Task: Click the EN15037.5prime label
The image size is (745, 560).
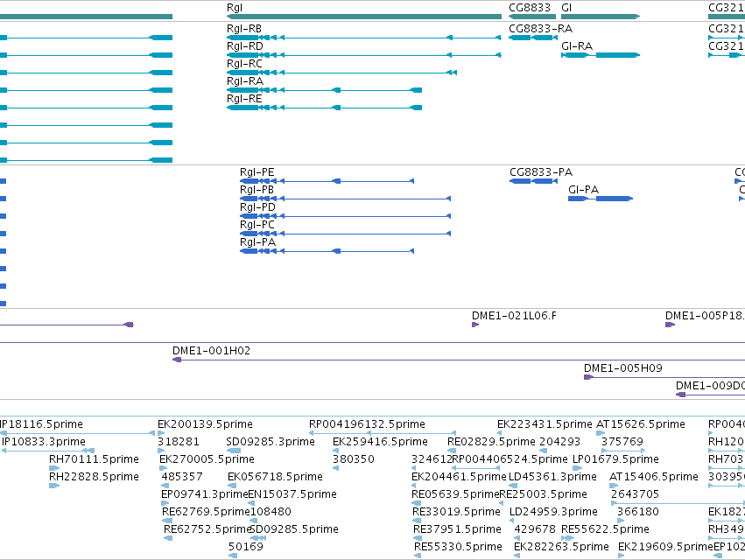Action: pos(292,494)
